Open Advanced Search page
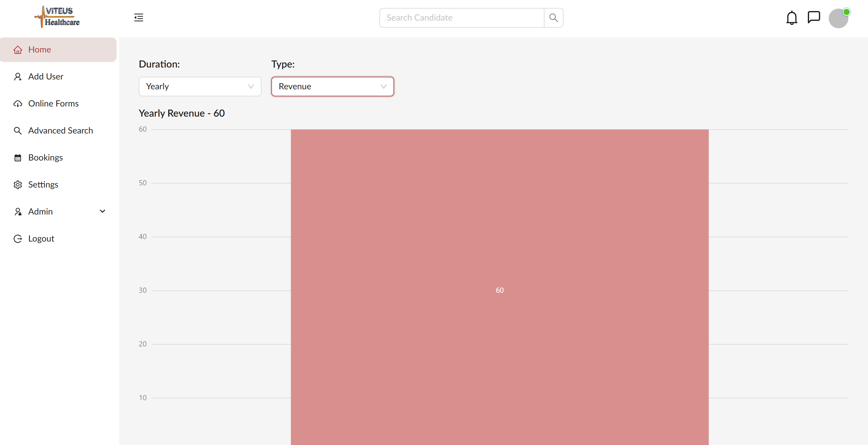The height and width of the screenshot is (445, 868). [x=60, y=130]
